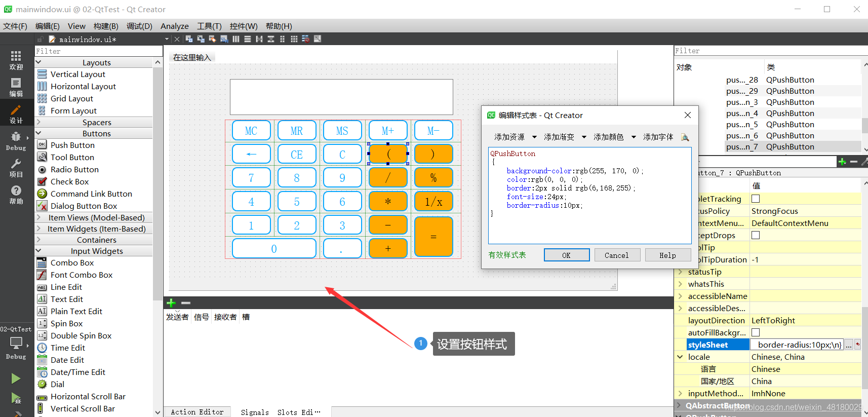
Task: Open the Add Gradient (添加渐变) dropdown arrow
Action: click(x=584, y=137)
